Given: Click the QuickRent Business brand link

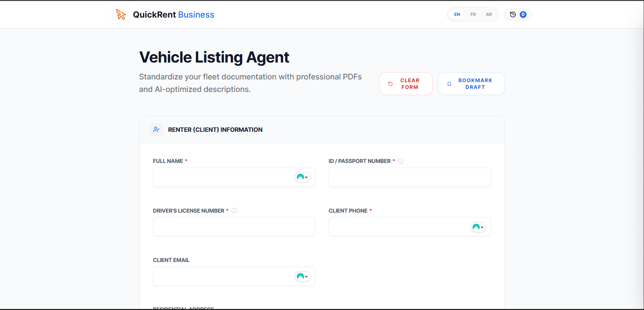Looking at the screenshot, I should 173,15.
